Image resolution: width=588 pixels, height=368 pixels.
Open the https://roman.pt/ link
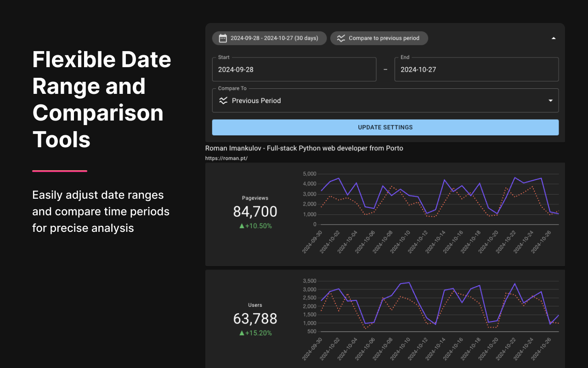tap(226, 158)
